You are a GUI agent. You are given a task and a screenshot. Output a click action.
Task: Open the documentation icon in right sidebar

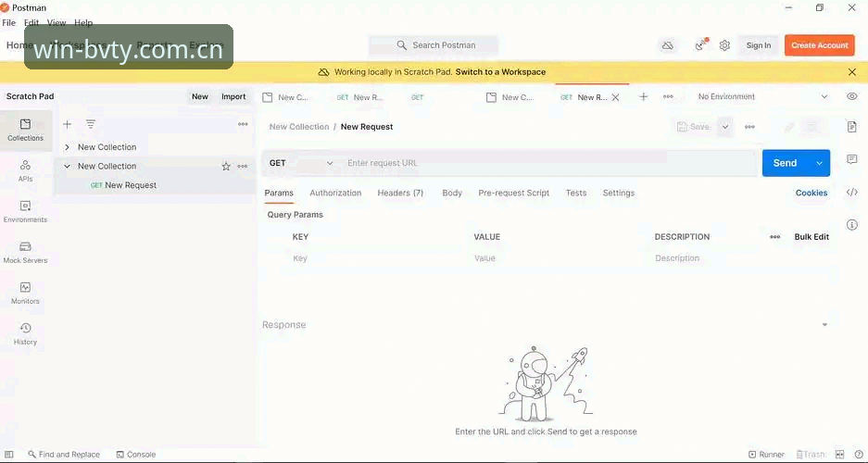[x=852, y=127]
